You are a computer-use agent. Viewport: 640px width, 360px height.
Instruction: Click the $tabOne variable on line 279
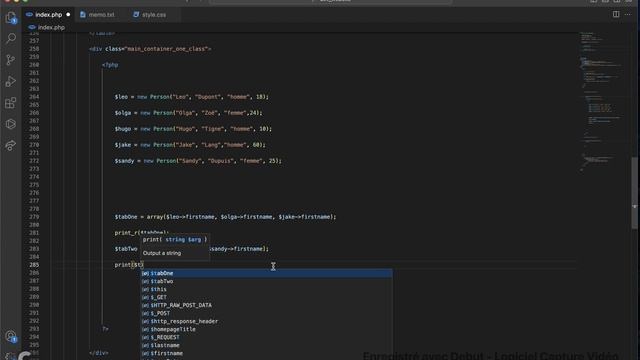pos(127,217)
